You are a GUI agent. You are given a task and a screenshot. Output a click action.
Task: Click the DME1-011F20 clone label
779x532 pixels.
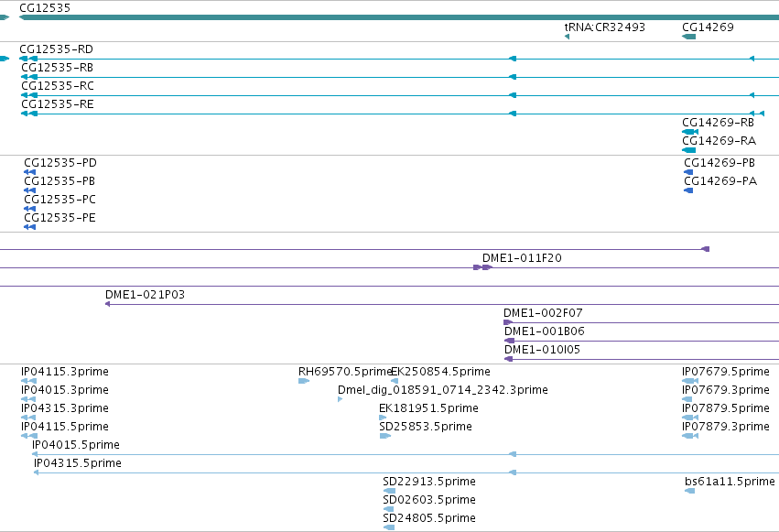[522, 258]
